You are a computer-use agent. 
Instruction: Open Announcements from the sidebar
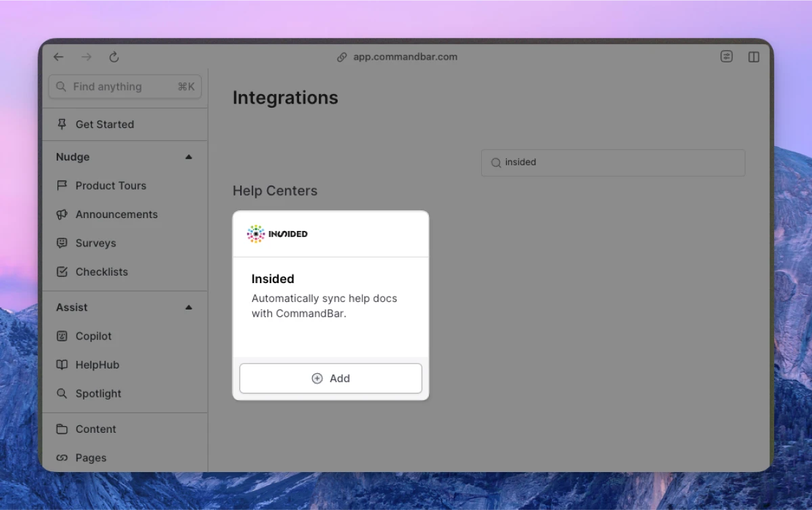click(116, 215)
